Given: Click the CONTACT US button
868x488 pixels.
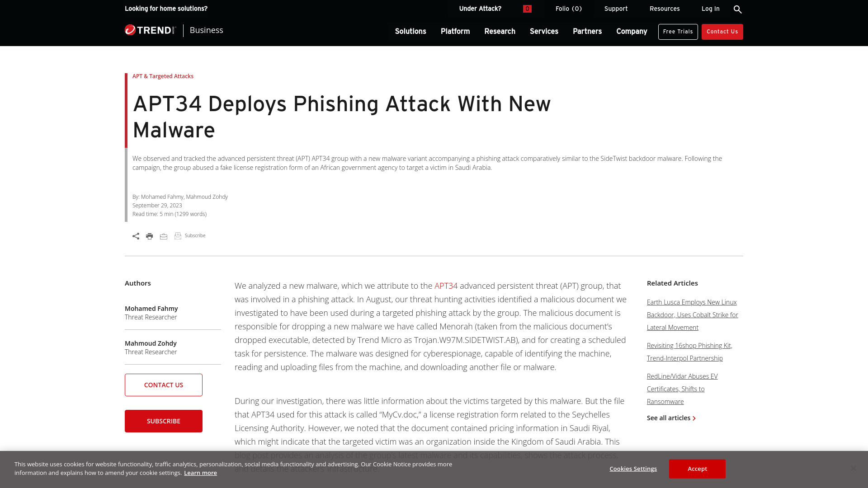Looking at the screenshot, I should tap(163, 385).
